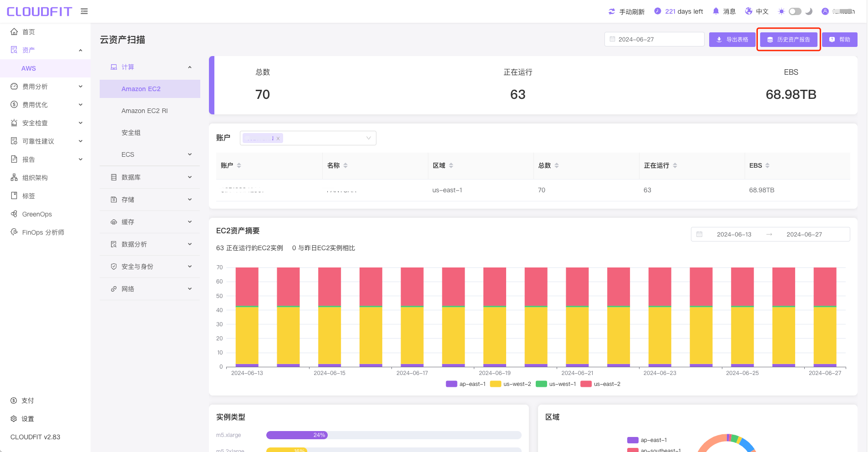This screenshot has height=452, width=868.
Task: Click the 帮助 help button
Action: coord(840,40)
